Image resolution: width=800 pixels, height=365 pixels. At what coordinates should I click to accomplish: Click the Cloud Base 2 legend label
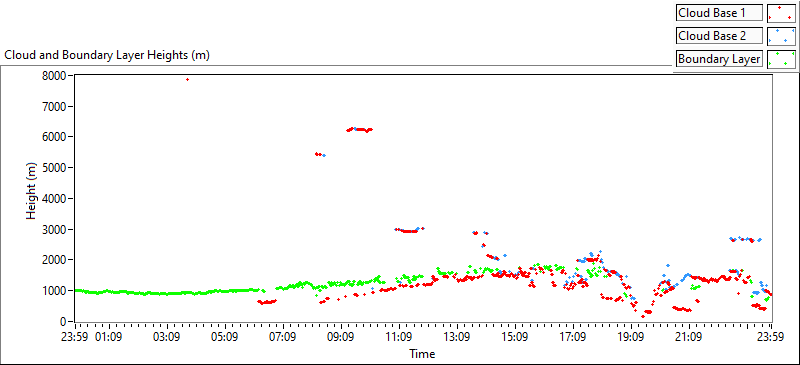tap(719, 36)
